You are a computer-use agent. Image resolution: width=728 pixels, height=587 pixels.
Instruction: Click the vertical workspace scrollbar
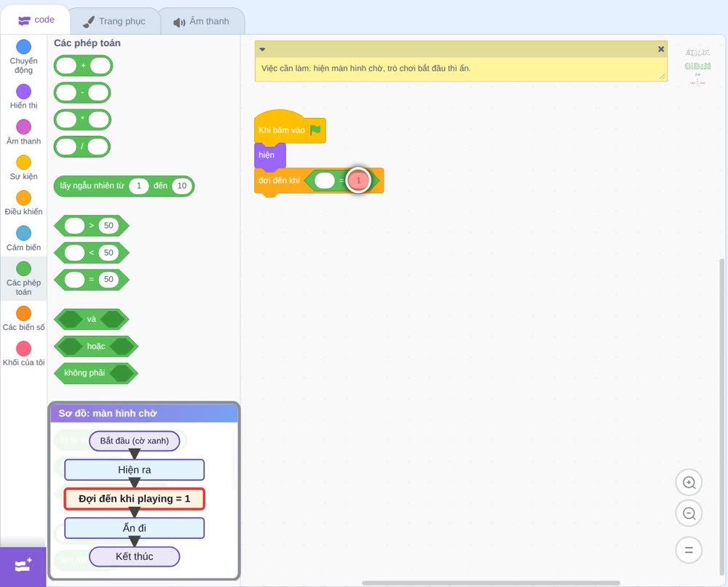(722, 418)
